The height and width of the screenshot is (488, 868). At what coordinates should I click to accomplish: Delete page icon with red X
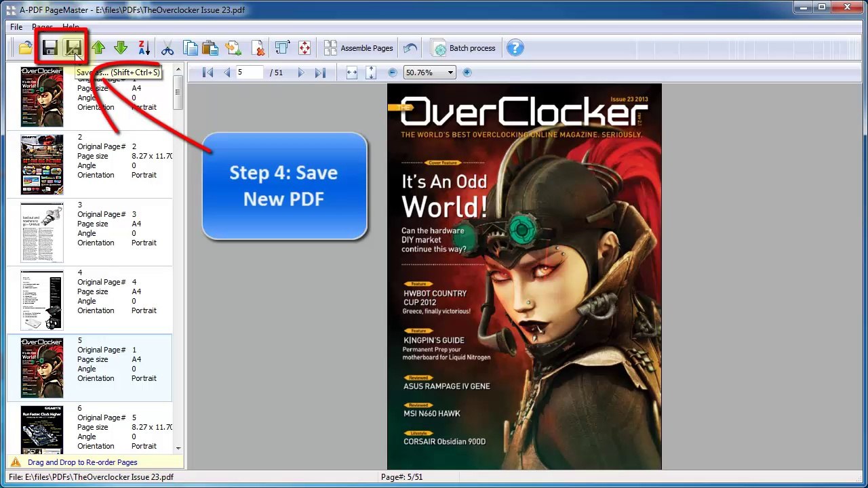[257, 48]
